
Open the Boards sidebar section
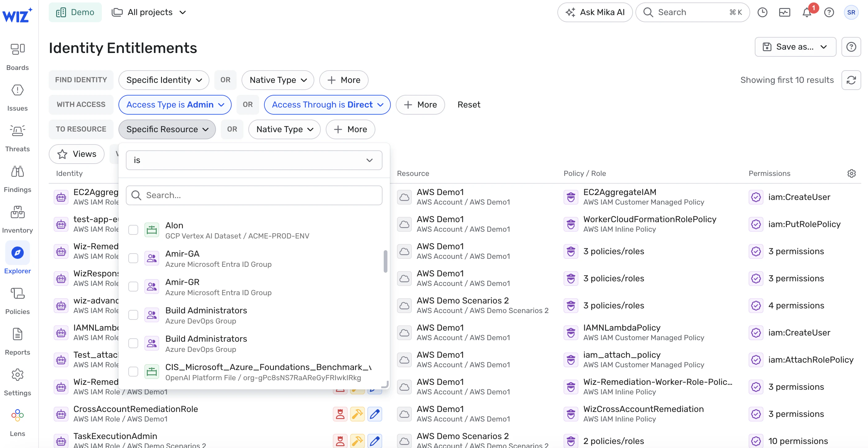click(18, 57)
